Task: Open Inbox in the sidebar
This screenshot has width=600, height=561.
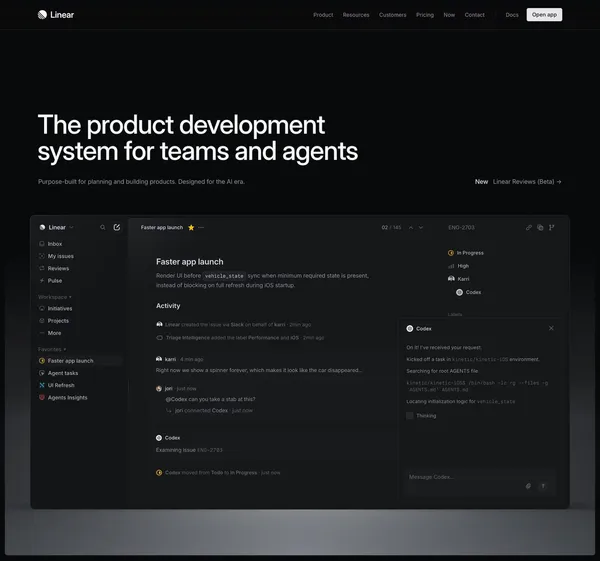Action: click(51, 244)
